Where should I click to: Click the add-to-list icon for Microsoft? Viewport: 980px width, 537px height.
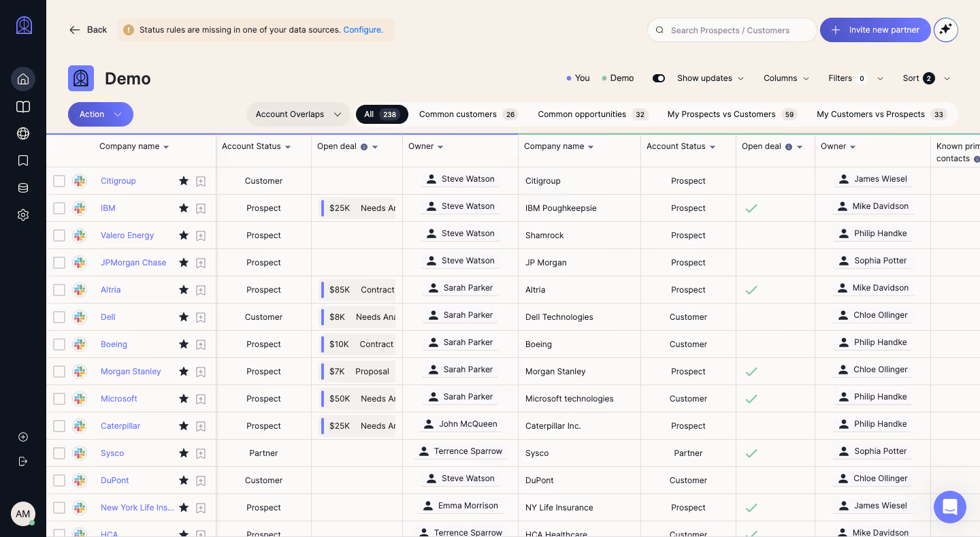(x=201, y=399)
